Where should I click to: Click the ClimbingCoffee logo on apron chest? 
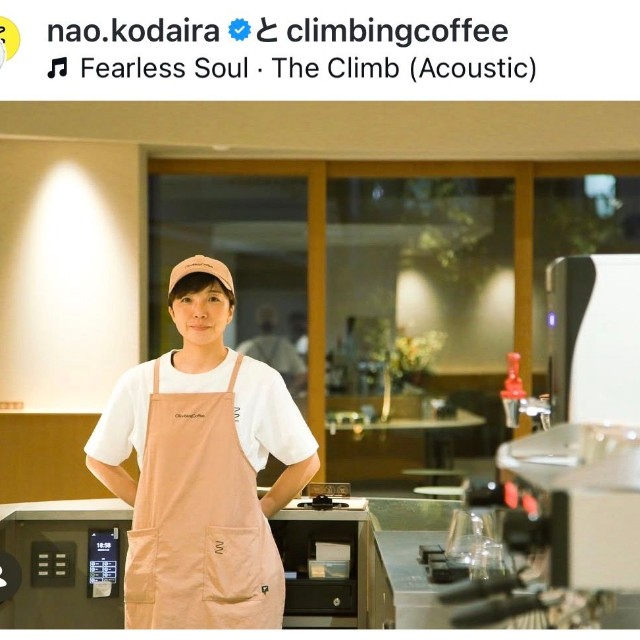coord(190,416)
